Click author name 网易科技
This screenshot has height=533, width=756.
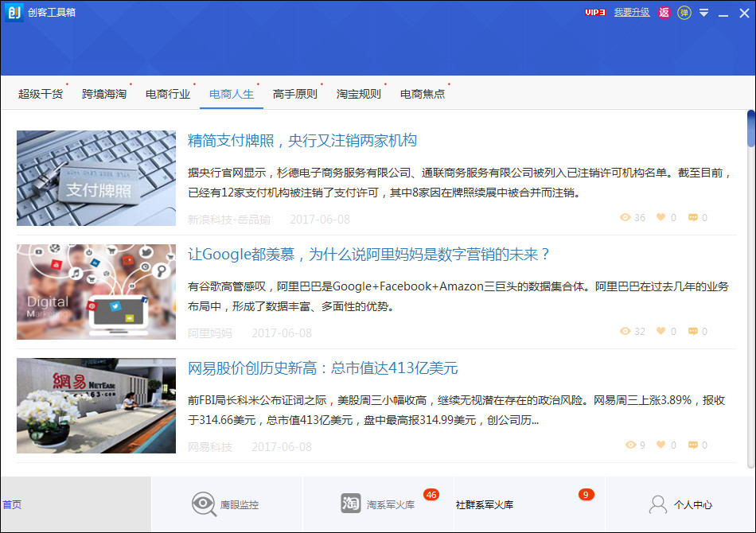(x=210, y=447)
